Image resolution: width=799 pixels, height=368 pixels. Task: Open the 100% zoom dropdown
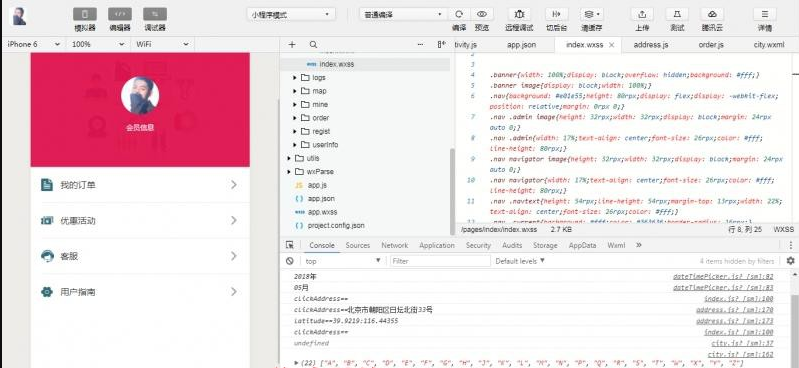coord(98,44)
